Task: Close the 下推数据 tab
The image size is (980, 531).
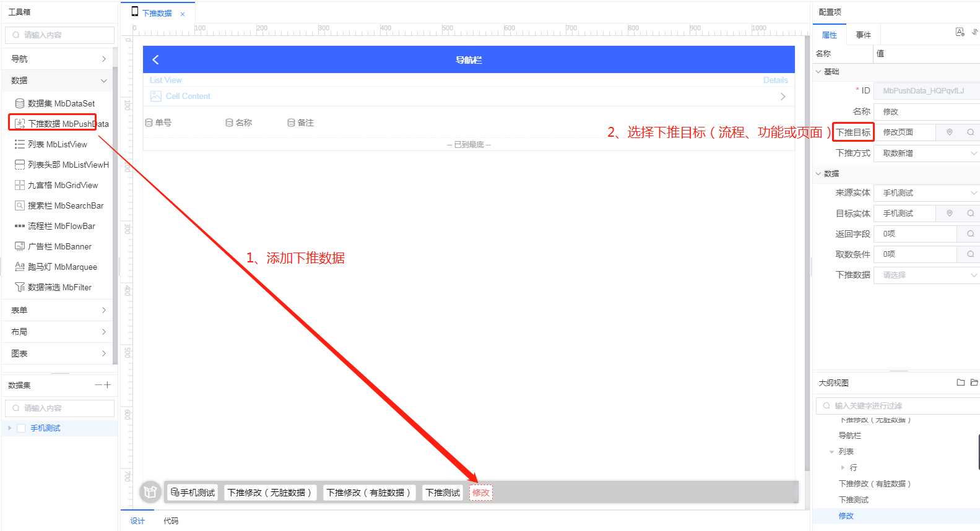Action: (183, 14)
